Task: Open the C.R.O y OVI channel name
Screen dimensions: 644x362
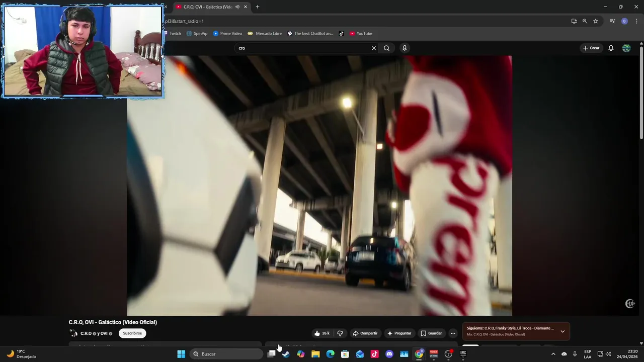Action: click(94, 333)
